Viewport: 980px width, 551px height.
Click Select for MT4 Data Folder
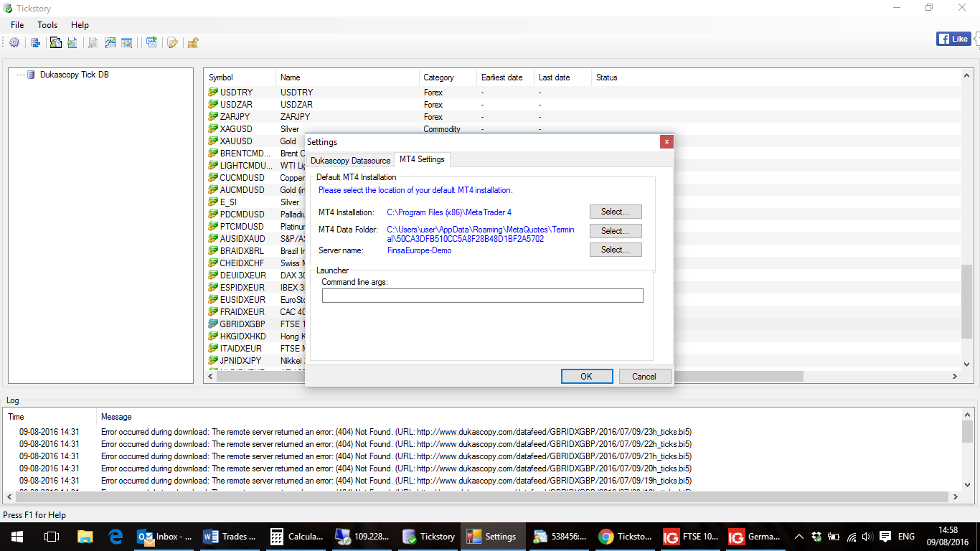(616, 231)
